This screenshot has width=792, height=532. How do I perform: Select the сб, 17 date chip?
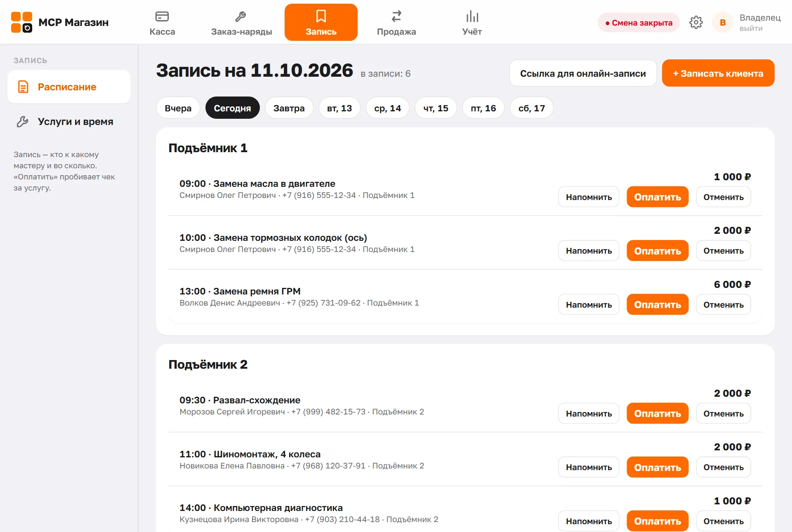click(x=531, y=108)
